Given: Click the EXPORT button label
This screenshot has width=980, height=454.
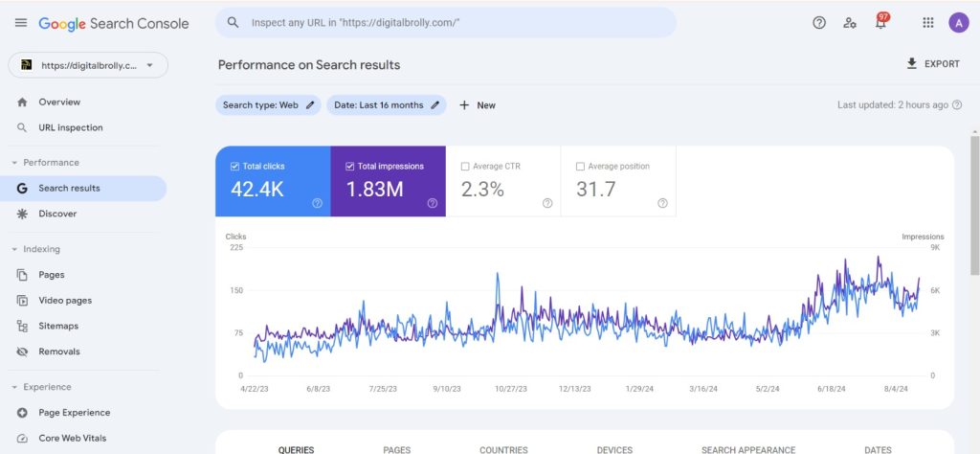Looking at the screenshot, I should click(x=942, y=64).
